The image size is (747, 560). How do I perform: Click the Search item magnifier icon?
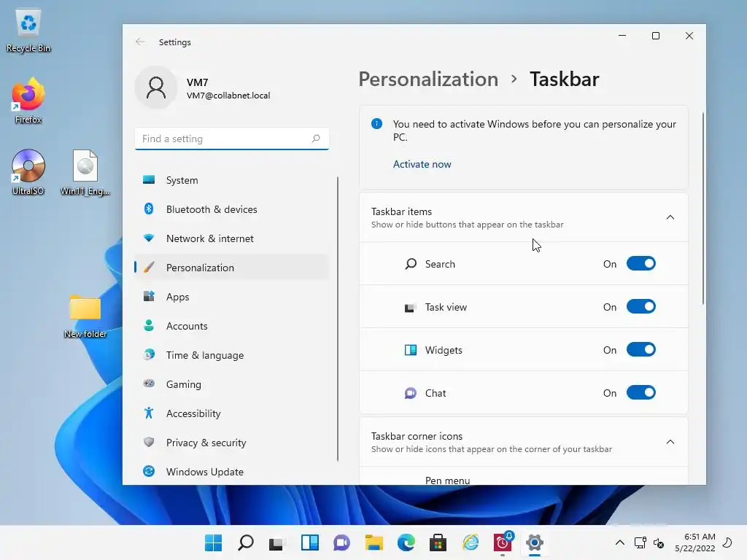(x=410, y=264)
